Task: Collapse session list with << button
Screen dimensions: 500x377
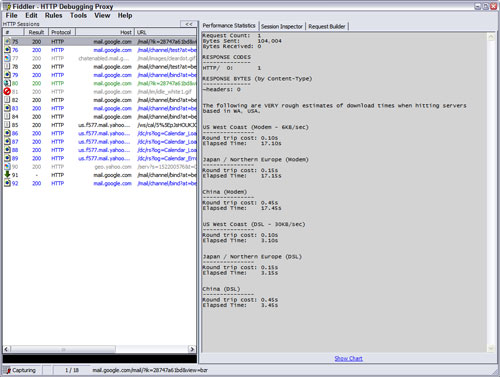Action: pyautogui.click(x=189, y=24)
